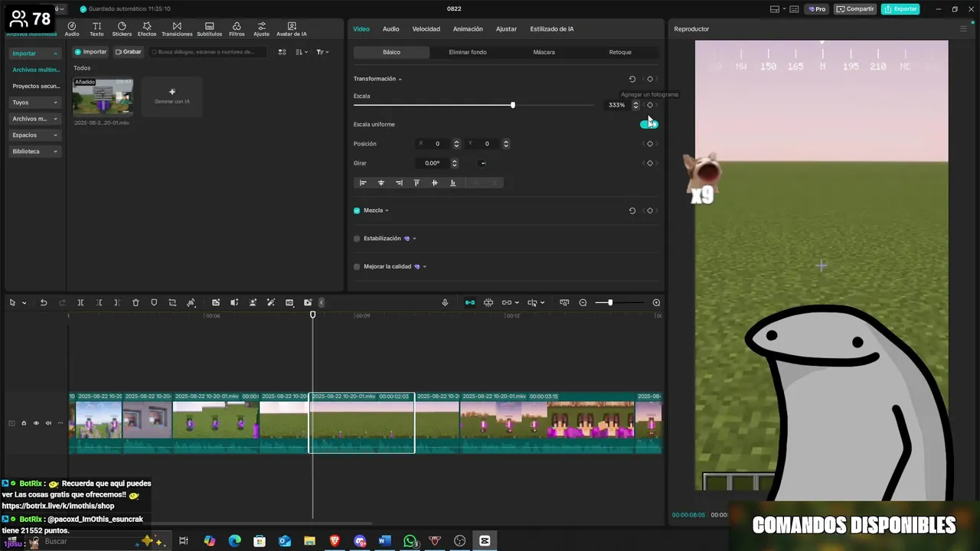Click the Compartir button

click(855, 9)
